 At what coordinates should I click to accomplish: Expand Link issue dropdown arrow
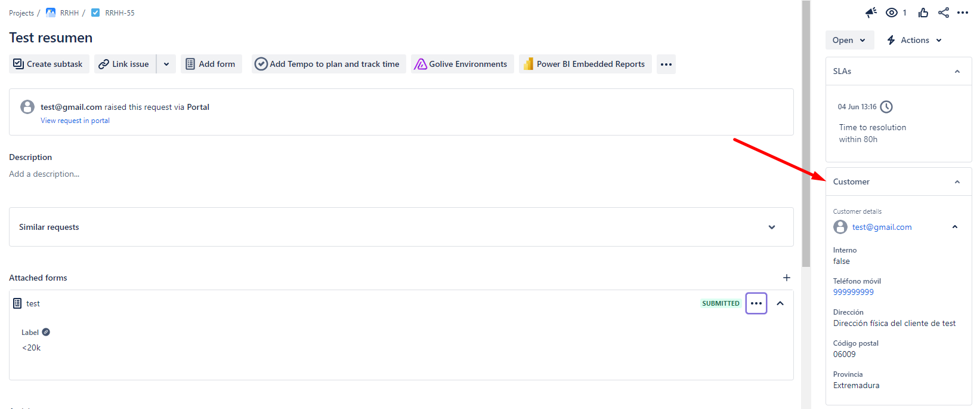(x=166, y=64)
